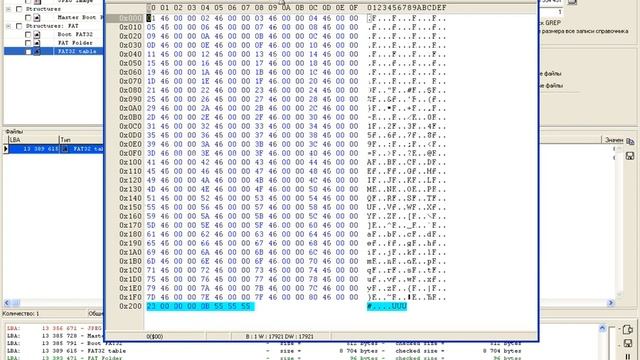The width and height of the screenshot is (640, 360).
Task: Click the FAT Folder file icon
Action: tap(37, 43)
